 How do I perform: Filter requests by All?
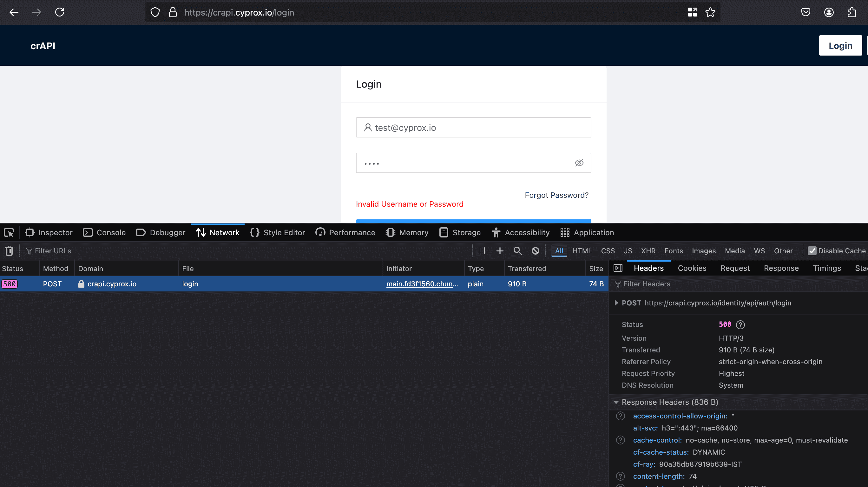tap(559, 250)
